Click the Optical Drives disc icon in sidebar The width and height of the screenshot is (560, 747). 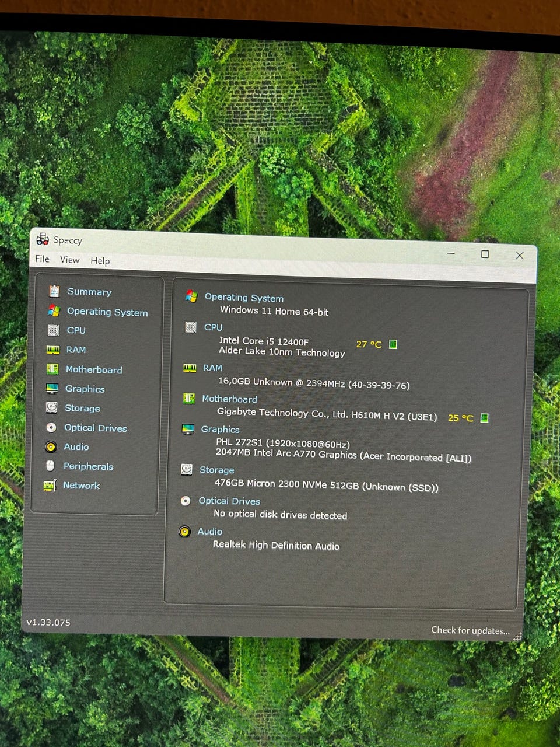point(51,427)
